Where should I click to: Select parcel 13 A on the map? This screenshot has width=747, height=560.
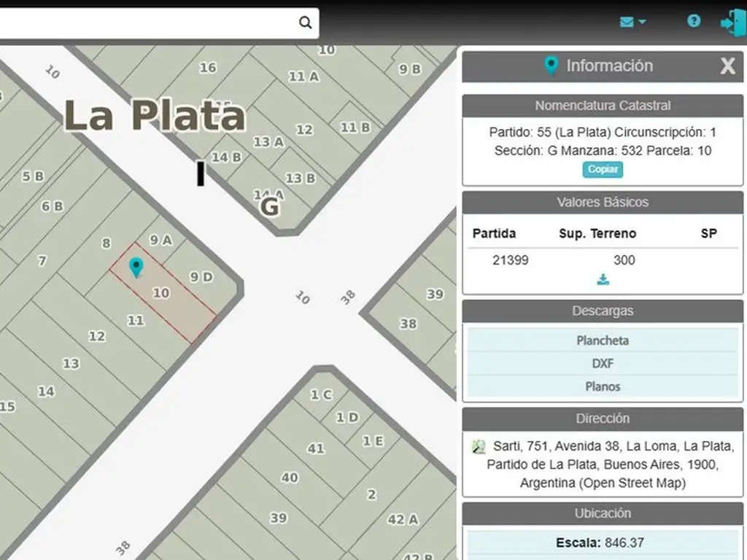pyautogui.click(x=268, y=142)
